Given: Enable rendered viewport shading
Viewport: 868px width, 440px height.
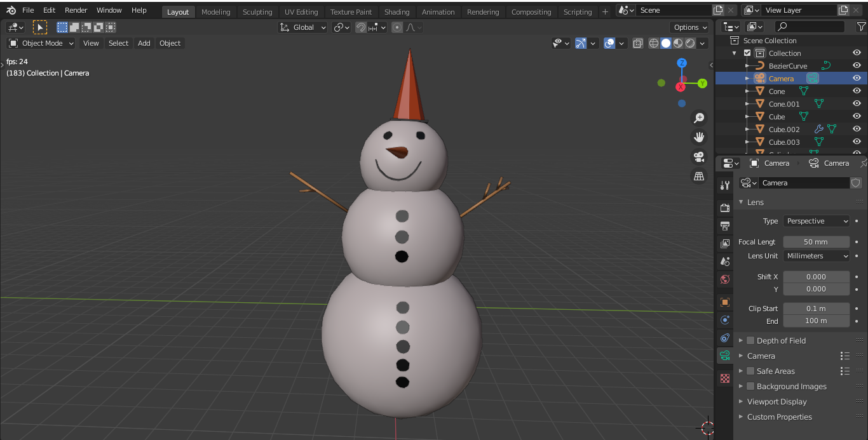Looking at the screenshot, I should click(x=690, y=43).
